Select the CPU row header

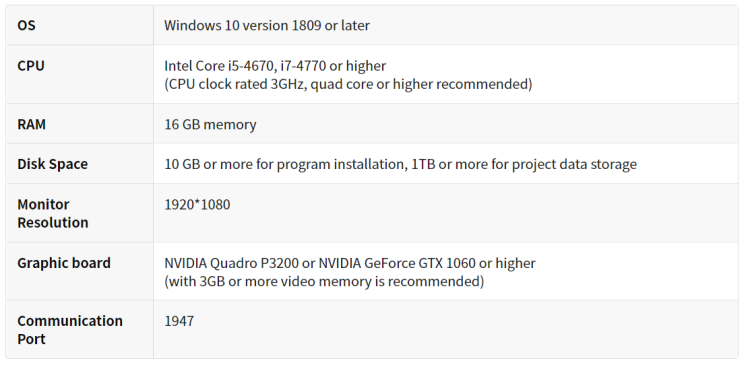pos(31,66)
